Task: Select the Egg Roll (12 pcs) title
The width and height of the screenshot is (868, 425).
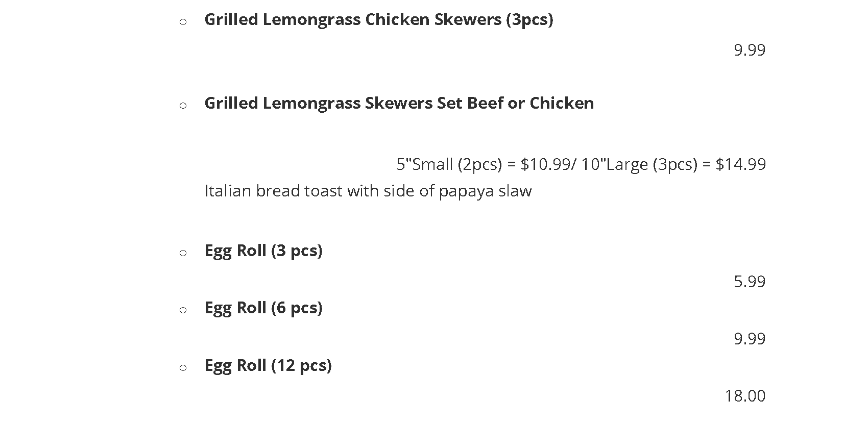Action: 268,365
